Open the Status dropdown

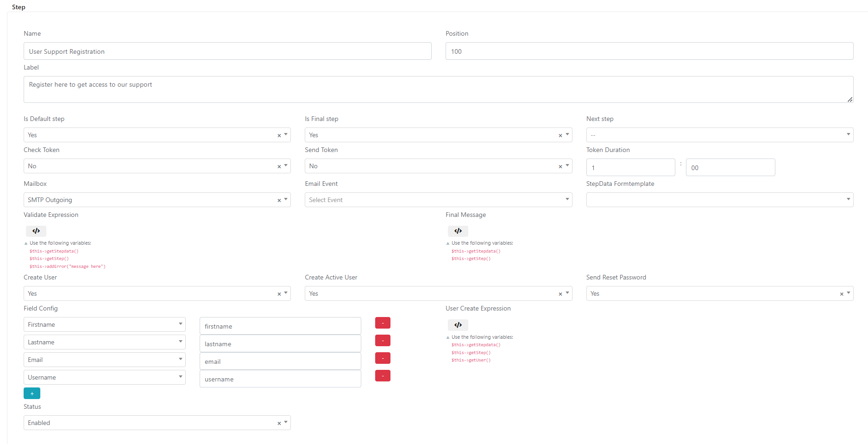157,423
